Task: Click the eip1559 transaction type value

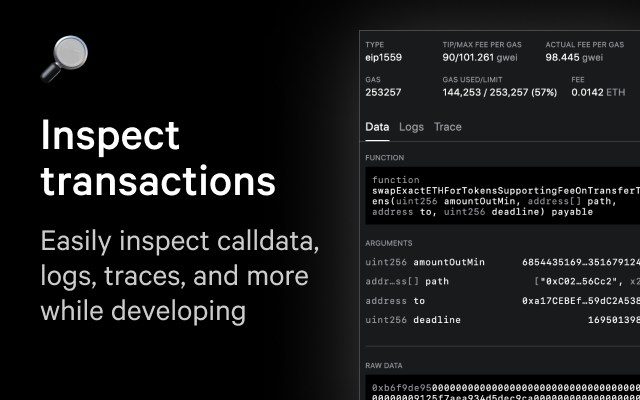Action: click(x=386, y=59)
